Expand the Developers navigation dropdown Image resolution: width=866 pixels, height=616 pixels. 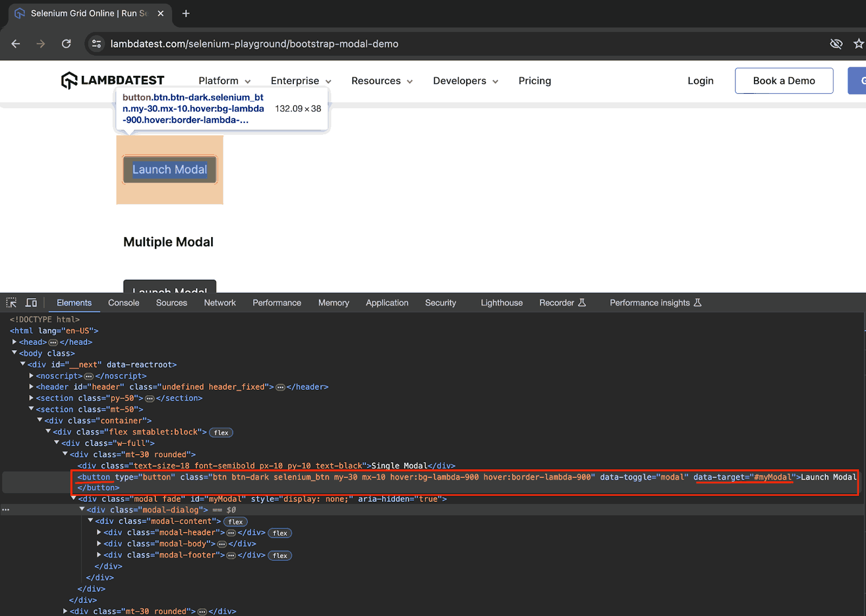coord(465,81)
